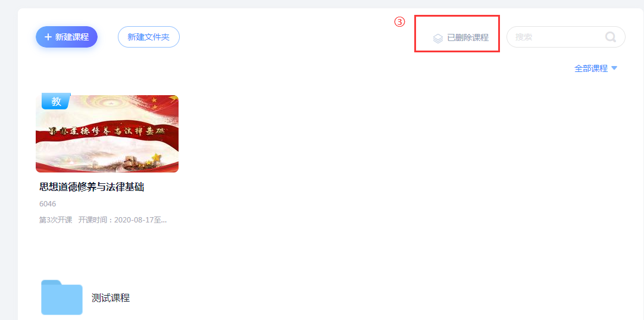The height and width of the screenshot is (320, 644).
Task: Create a new course with 新建课程
Action: tap(67, 37)
